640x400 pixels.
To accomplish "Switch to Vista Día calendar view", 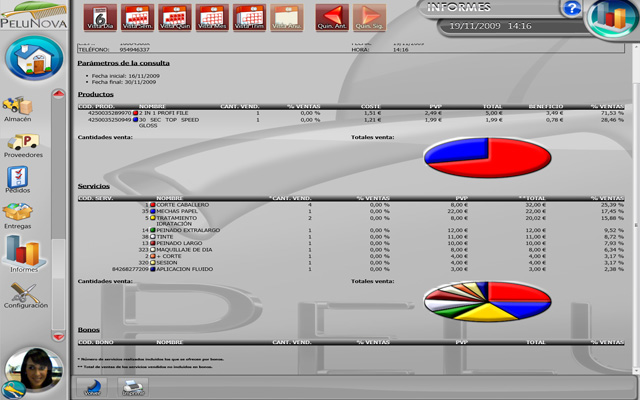I will (100, 18).
